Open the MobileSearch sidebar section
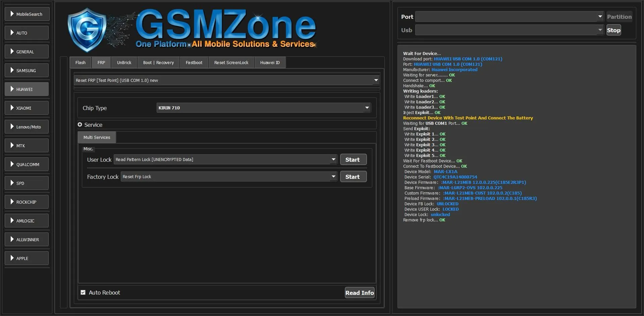This screenshot has width=644, height=316. pyautogui.click(x=27, y=14)
